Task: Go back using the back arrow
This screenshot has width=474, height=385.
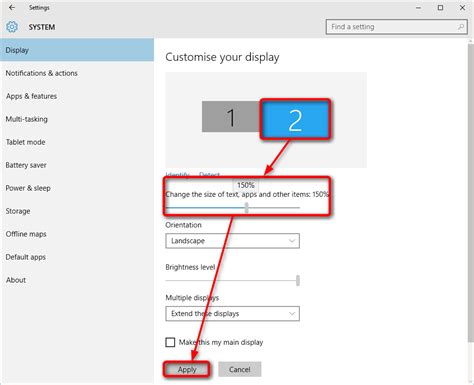Action: (x=12, y=7)
